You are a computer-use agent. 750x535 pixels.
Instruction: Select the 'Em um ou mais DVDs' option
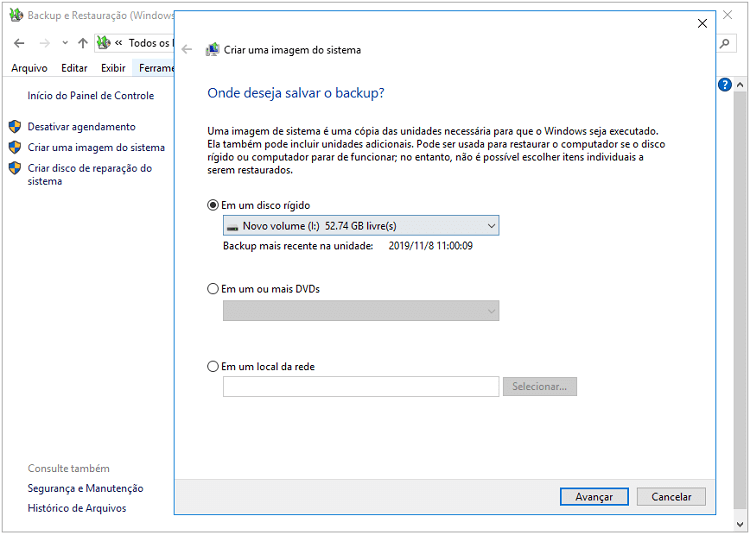(213, 289)
